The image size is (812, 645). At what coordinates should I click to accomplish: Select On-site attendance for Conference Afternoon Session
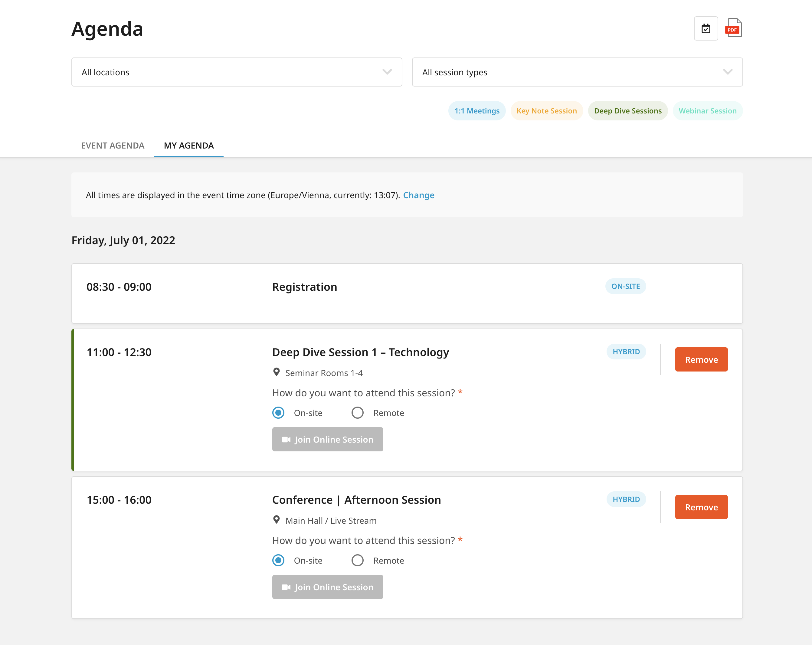277,561
